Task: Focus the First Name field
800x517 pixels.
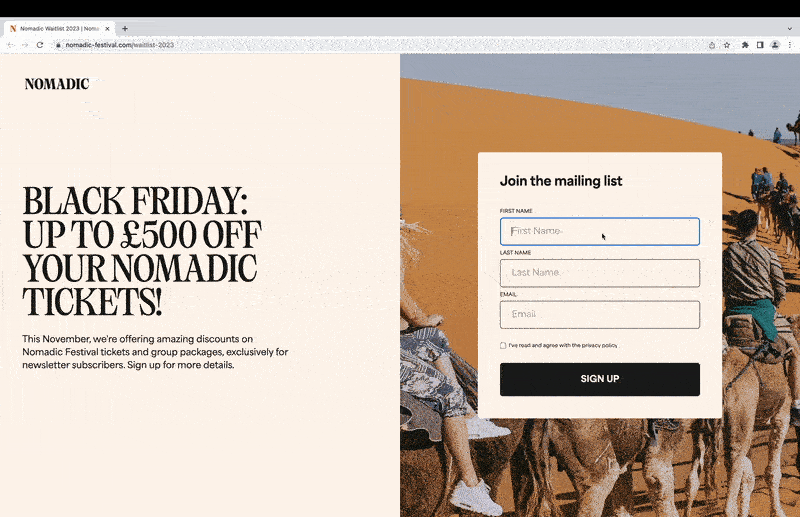Action: tap(599, 231)
